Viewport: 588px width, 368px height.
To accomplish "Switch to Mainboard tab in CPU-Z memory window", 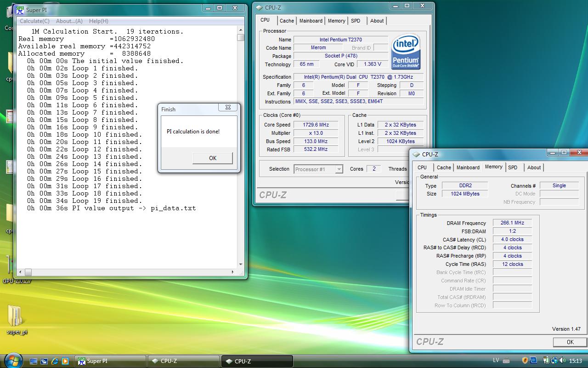I will coord(468,167).
